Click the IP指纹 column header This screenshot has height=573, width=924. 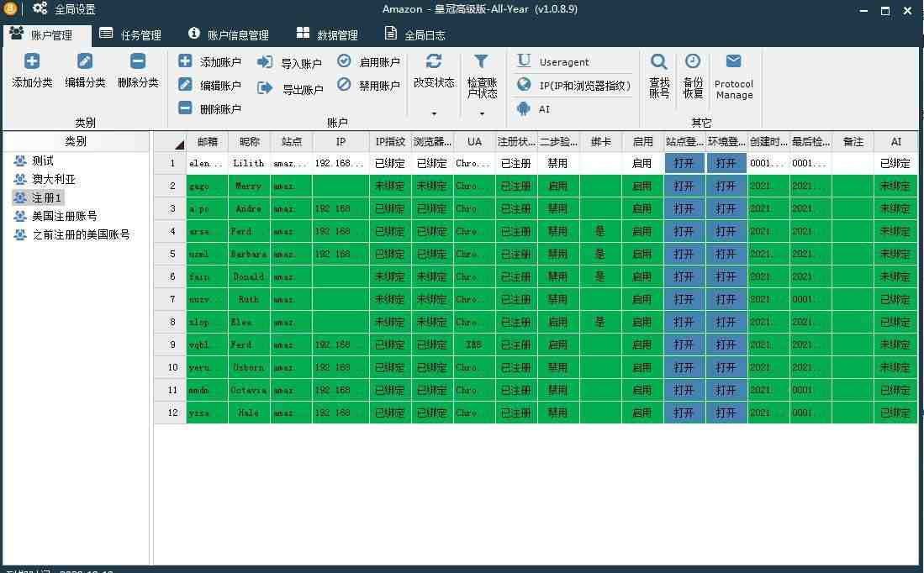(x=390, y=141)
